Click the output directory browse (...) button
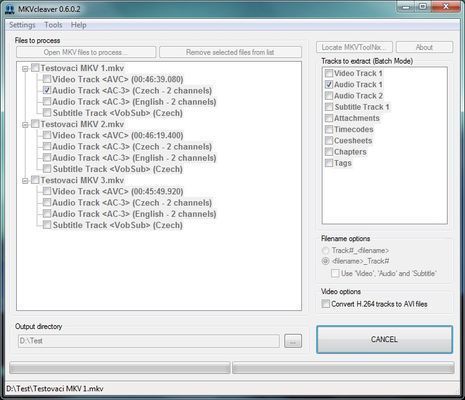The height and width of the screenshot is (400, 465). point(293,341)
